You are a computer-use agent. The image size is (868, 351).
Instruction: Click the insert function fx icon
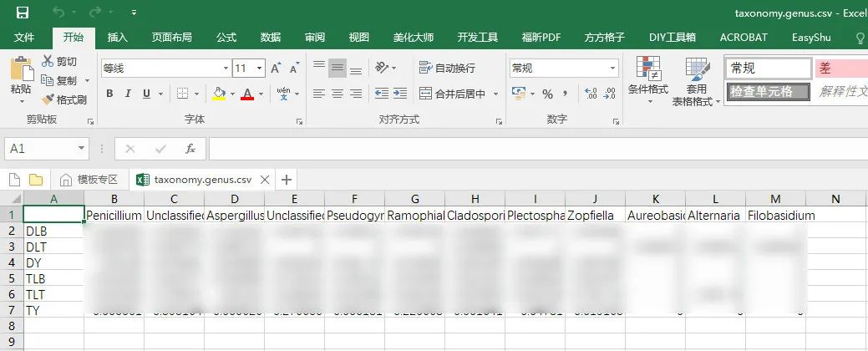coord(190,149)
